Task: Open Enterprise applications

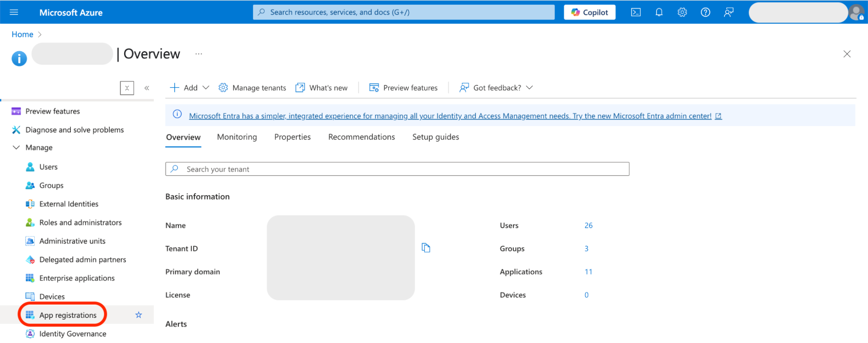Action: pyautogui.click(x=77, y=278)
